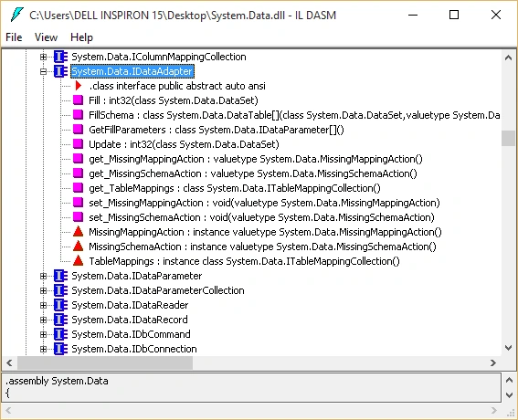Expand the System.Data.IDbCommand node

[43, 334]
